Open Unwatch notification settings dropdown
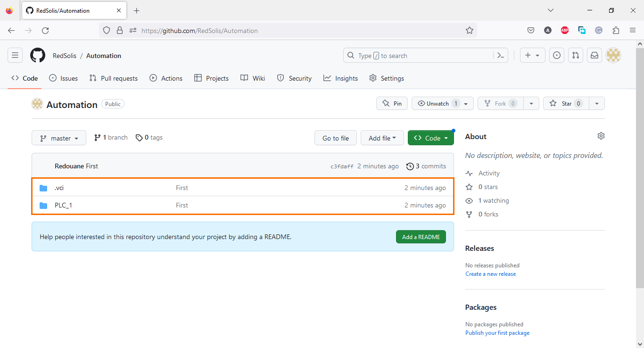 pos(443,103)
